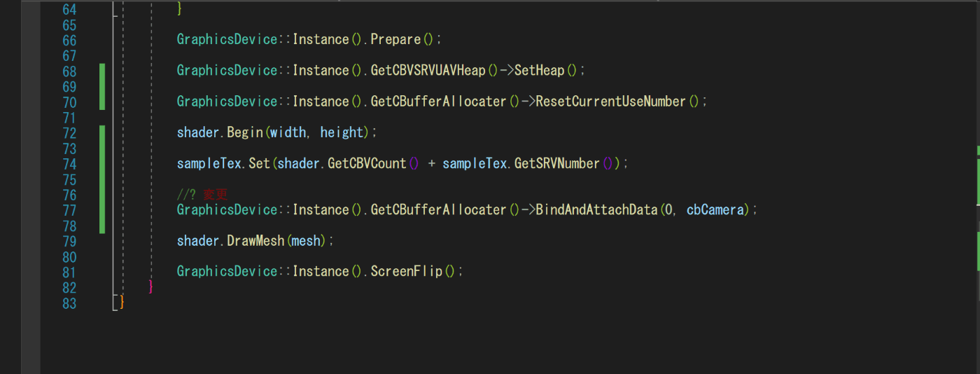Click the BindAndAttachData method call

coord(596,209)
